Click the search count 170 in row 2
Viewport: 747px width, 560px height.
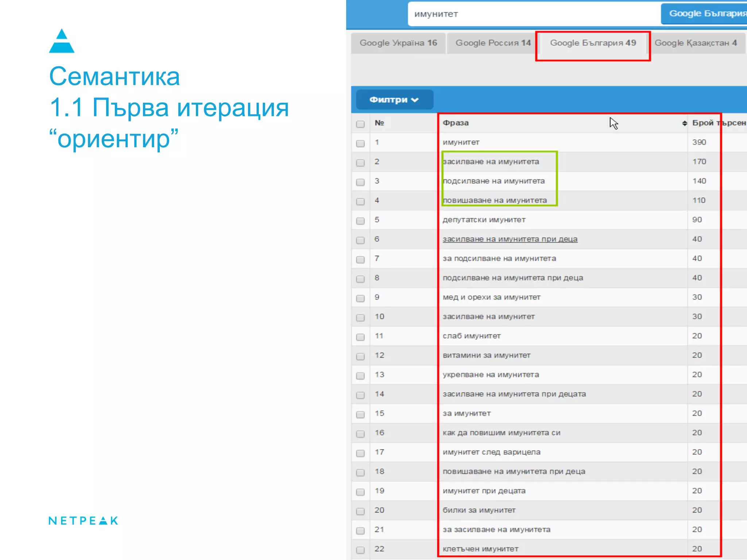click(x=699, y=162)
